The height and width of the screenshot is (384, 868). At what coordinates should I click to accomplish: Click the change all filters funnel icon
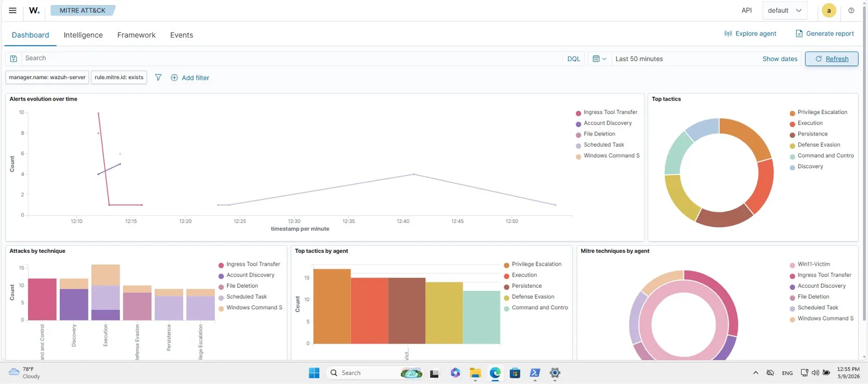pyautogui.click(x=158, y=78)
